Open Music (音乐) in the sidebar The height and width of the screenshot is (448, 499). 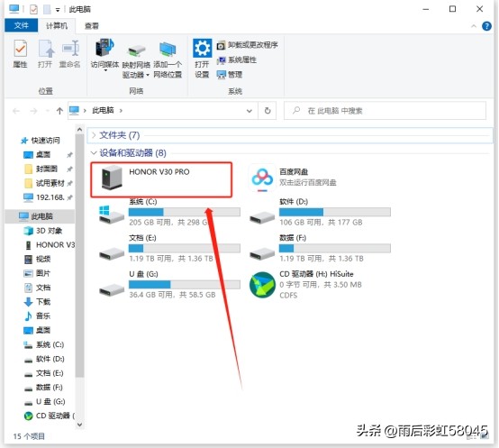tap(38, 316)
